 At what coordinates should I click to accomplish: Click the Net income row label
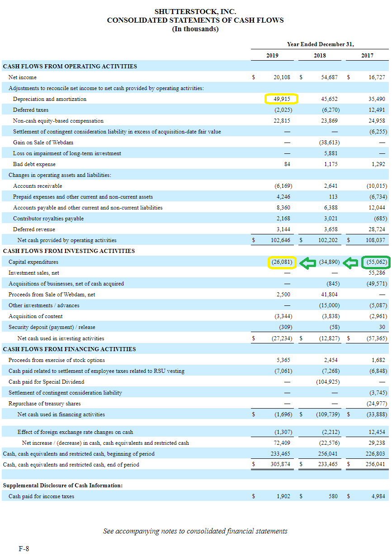point(21,77)
